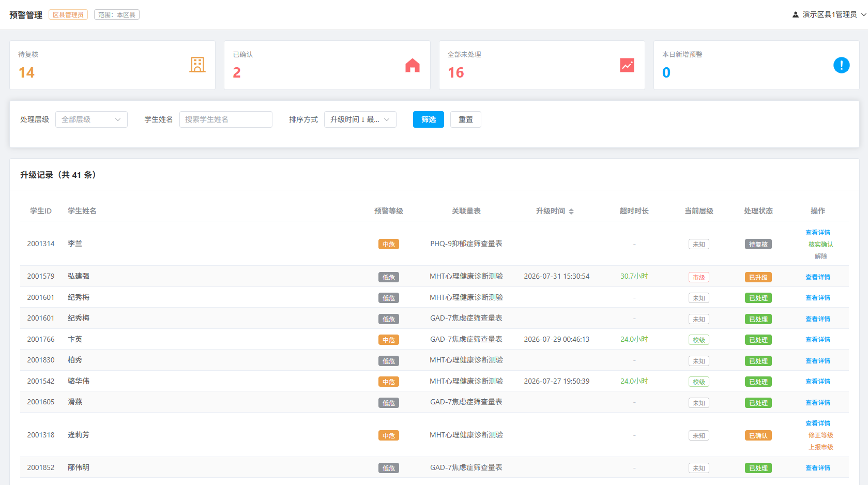Screen dimensions: 868x485
Task: Click 上报市级 for 逢莉芳
Action: click(821, 447)
